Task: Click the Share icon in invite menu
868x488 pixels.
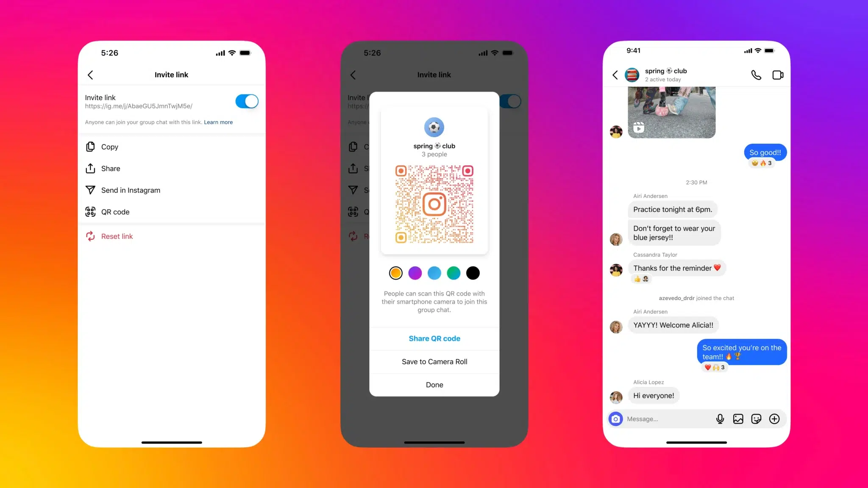Action: 90,168
